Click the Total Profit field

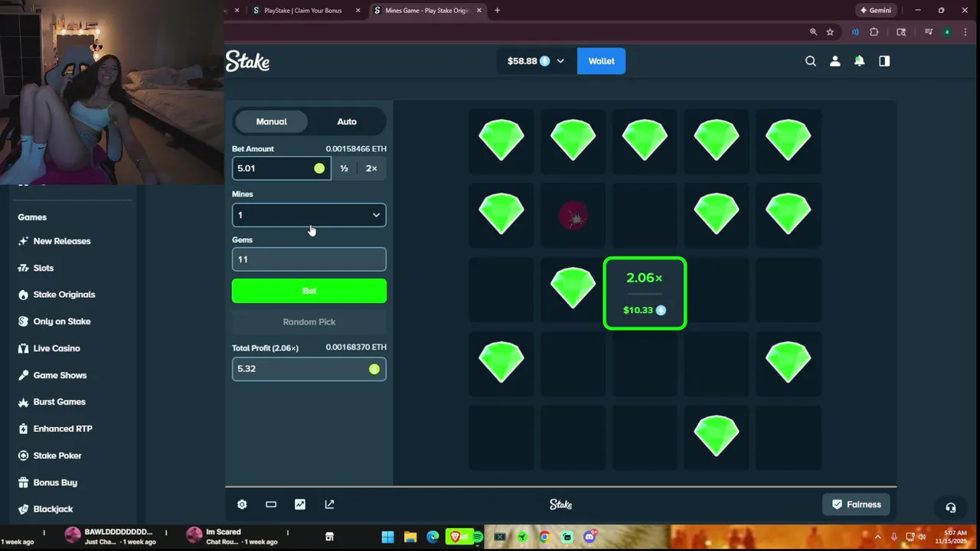click(309, 369)
